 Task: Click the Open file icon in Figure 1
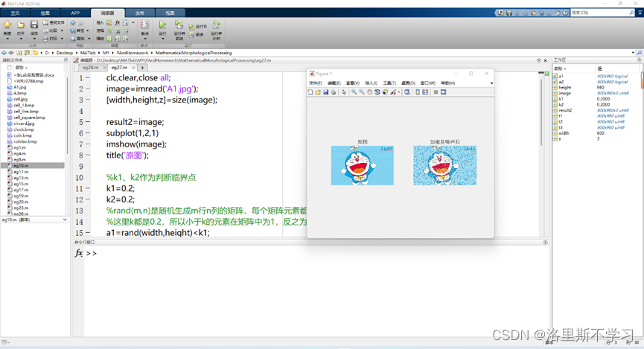coord(318,92)
